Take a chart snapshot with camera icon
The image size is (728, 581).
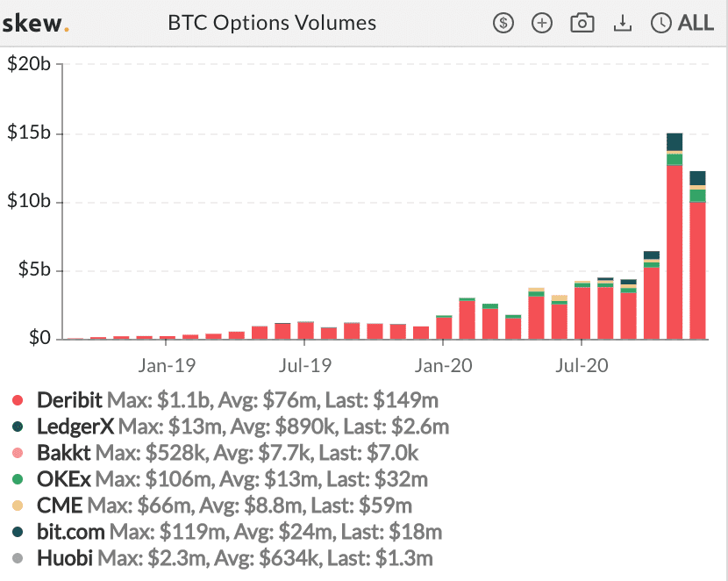(582, 23)
